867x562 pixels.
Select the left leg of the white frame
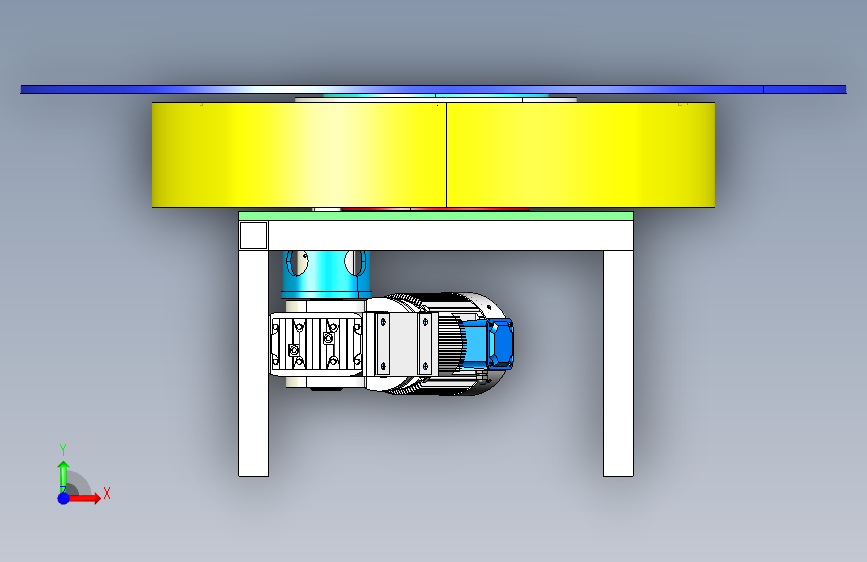point(253,363)
